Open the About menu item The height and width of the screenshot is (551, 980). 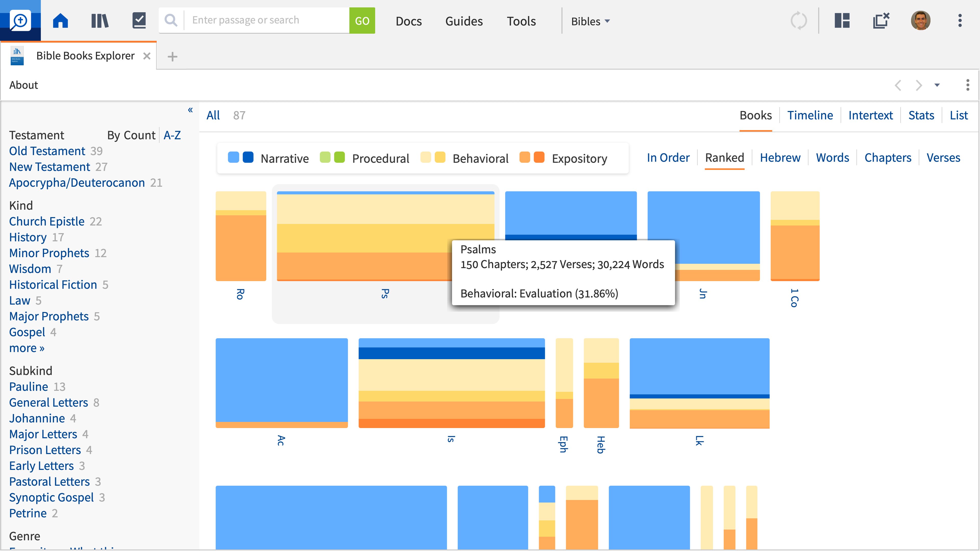click(x=23, y=85)
